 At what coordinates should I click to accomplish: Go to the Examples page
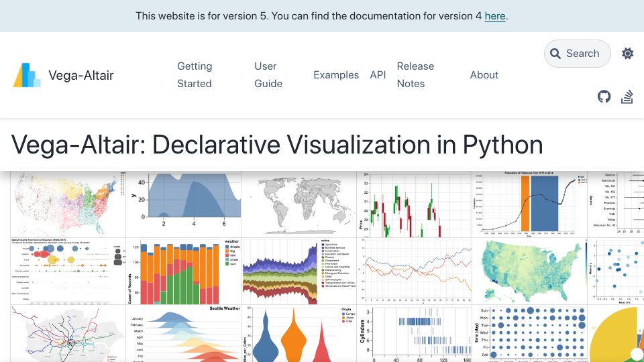pos(336,74)
